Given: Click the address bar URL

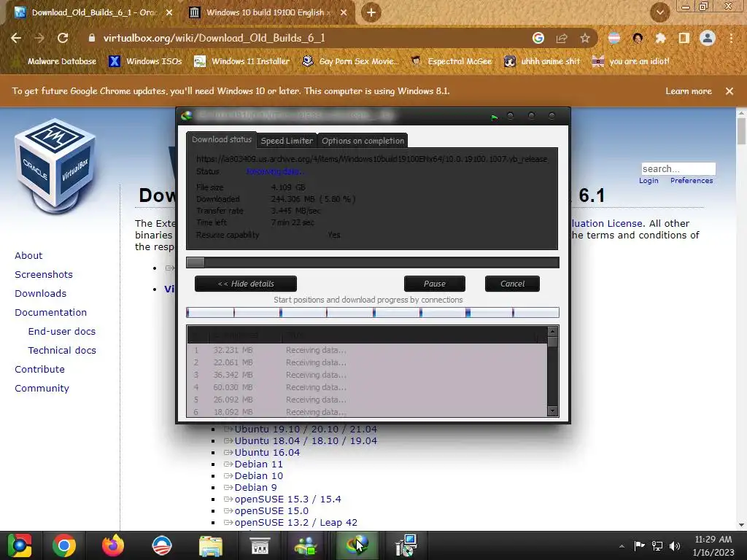Looking at the screenshot, I should (x=214, y=38).
